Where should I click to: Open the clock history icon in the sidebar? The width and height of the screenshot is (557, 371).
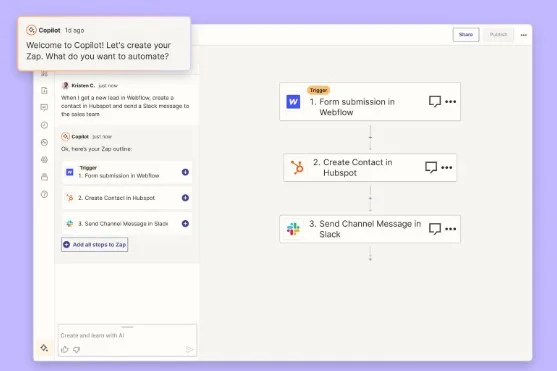click(x=44, y=125)
